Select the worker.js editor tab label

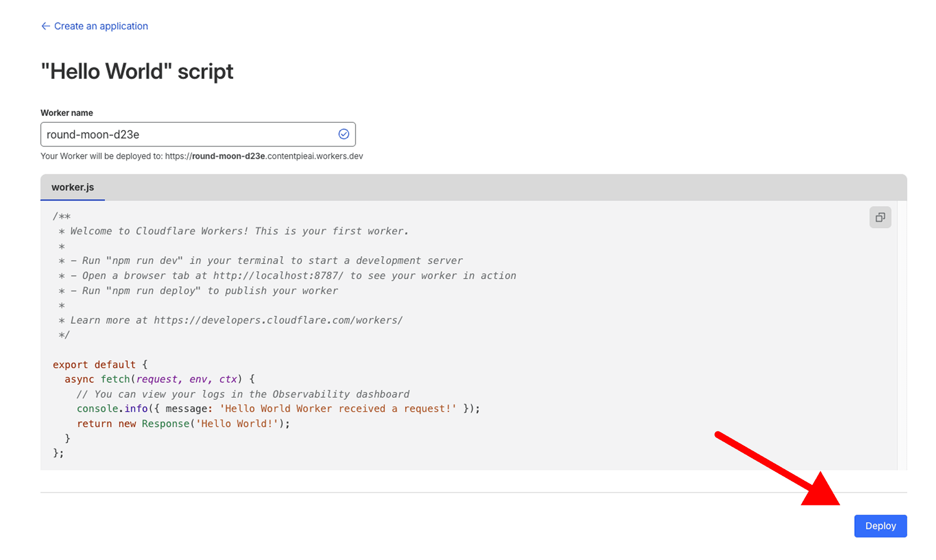[73, 188]
